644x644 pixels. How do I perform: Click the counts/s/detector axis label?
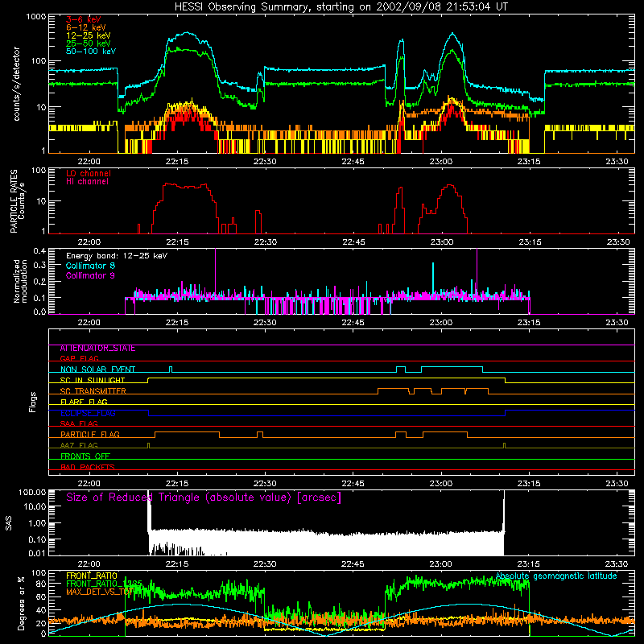[16, 84]
